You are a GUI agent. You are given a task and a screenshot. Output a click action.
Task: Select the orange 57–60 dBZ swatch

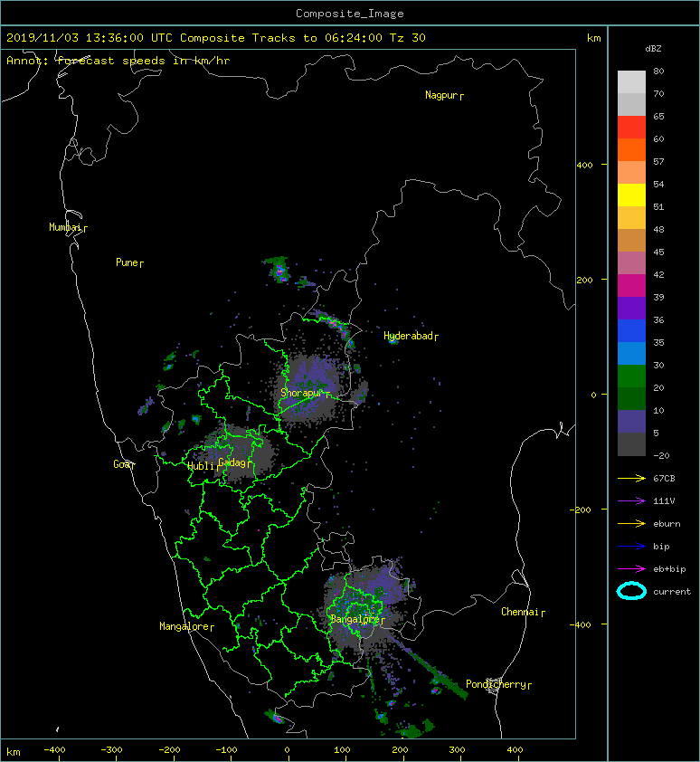click(631, 149)
